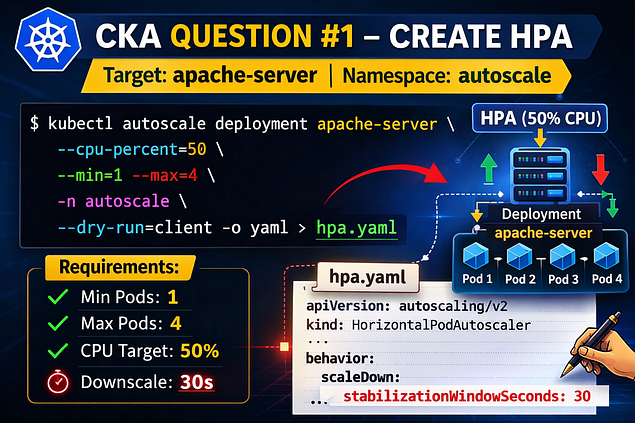Click 'Target: apache-server' in the yellow banner
635x423 pixels.
pyautogui.click(x=210, y=76)
